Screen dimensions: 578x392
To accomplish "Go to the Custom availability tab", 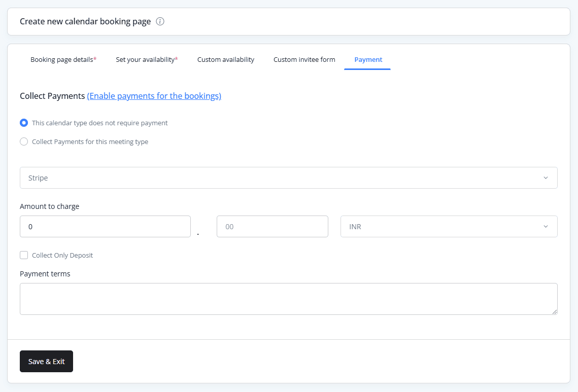I will coord(226,59).
